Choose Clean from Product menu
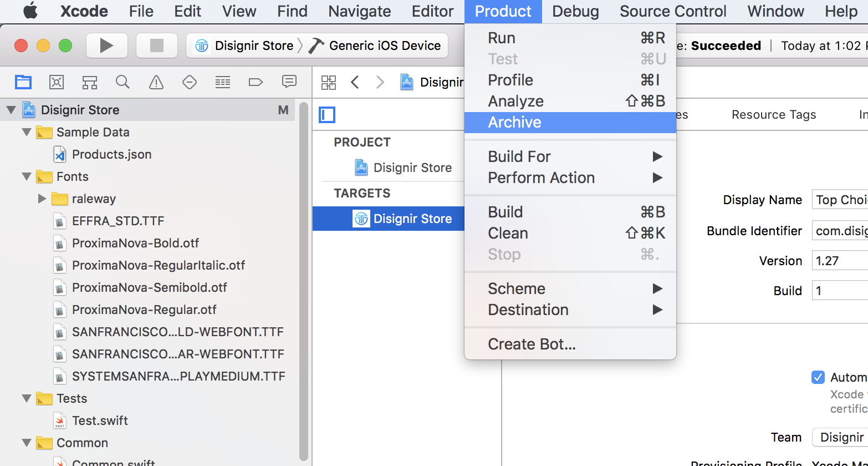The image size is (868, 466). [x=570, y=233]
